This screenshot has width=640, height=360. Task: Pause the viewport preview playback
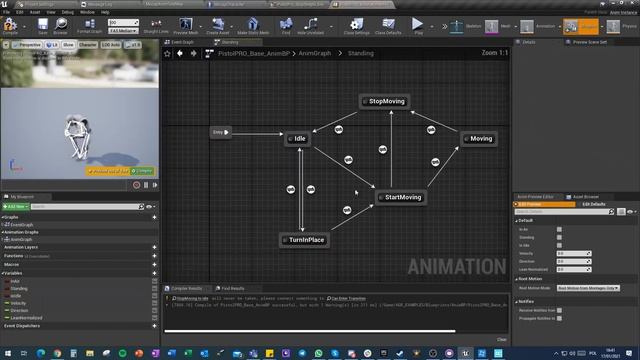tap(146, 185)
